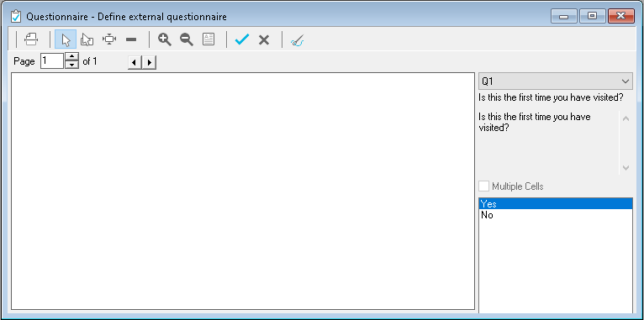
Task: Select the No answer in list
Action: (555, 214)
